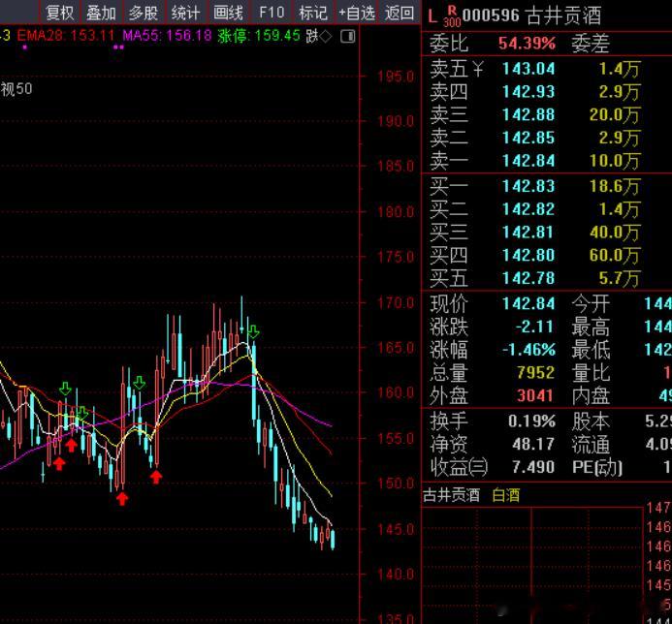Viewport: 672px width, 624px height.
Task: Select the 买四 price 142.80
Action: [x=528, y=256]
